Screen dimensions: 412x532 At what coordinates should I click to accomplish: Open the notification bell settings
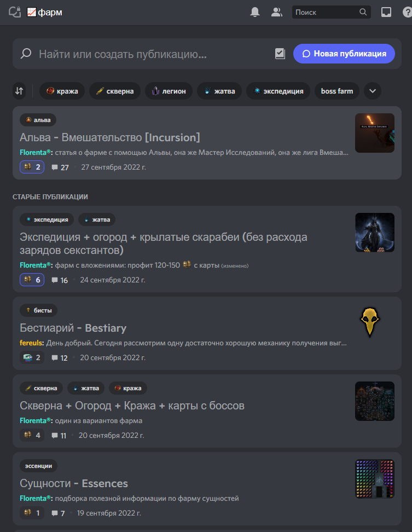click(x=254, y=12)
